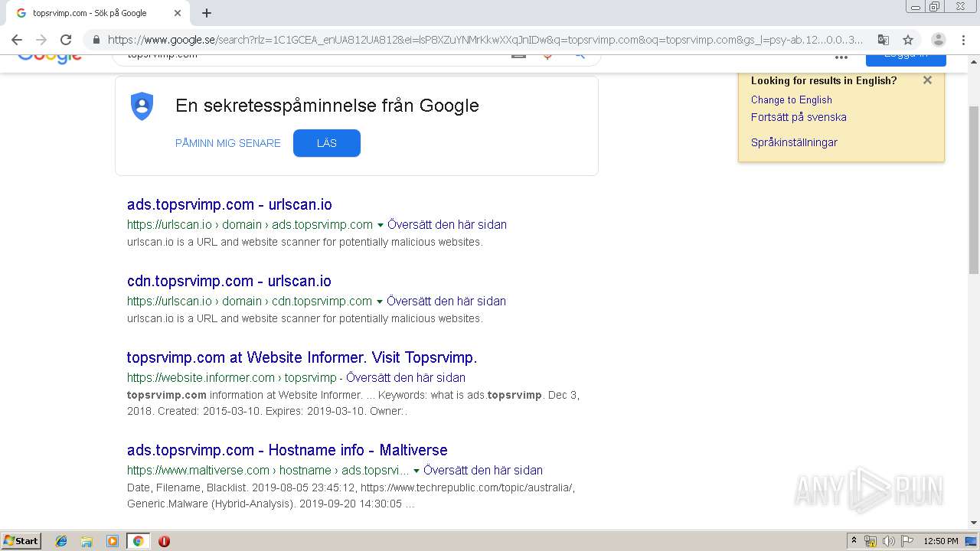Translate the Maltiverse result page
The height and width of the screenshot is (551, 980).
[x=483, y=470]
